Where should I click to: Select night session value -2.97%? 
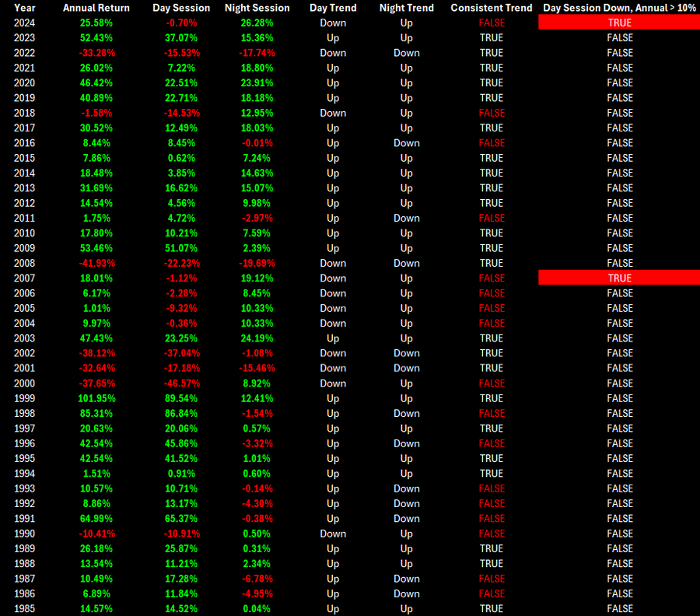coord(257,219)
